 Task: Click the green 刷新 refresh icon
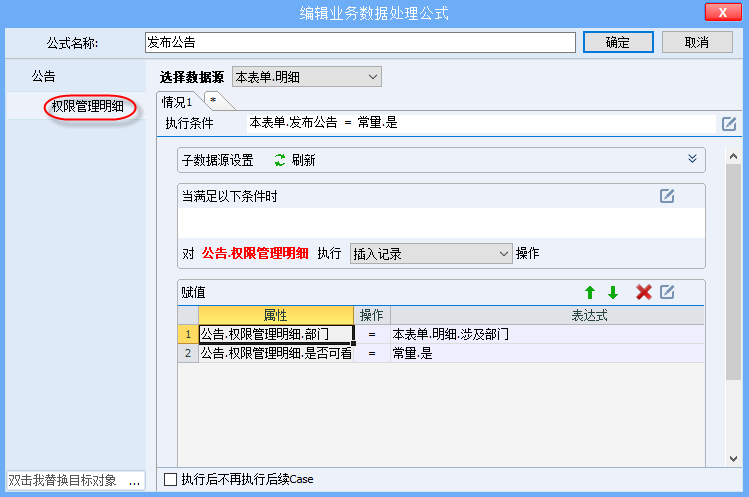[280, 160]
